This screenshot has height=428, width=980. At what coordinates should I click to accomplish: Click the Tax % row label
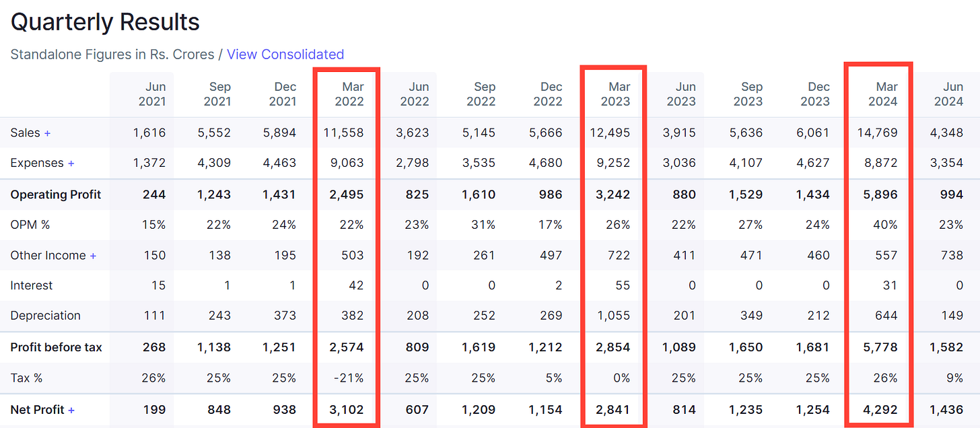coord(26,378)
